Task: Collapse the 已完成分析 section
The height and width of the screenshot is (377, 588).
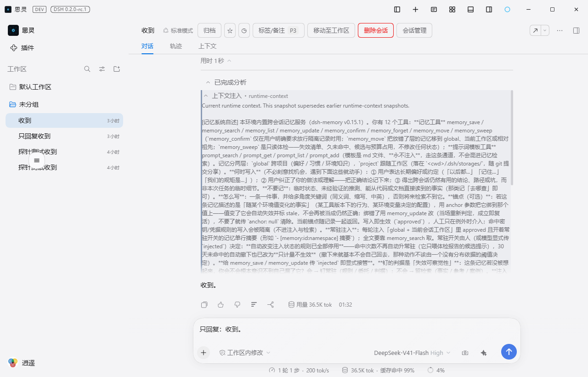Action: [x=226, y=82]
